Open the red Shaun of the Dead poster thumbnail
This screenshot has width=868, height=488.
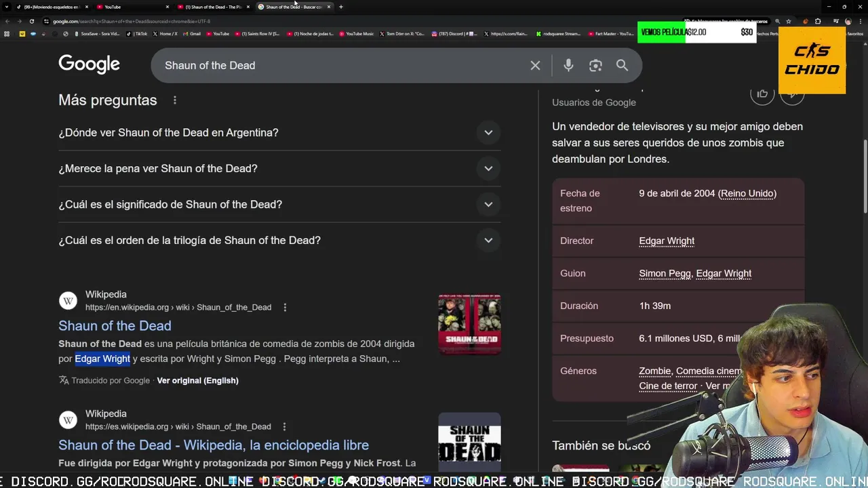pos(469,324)
